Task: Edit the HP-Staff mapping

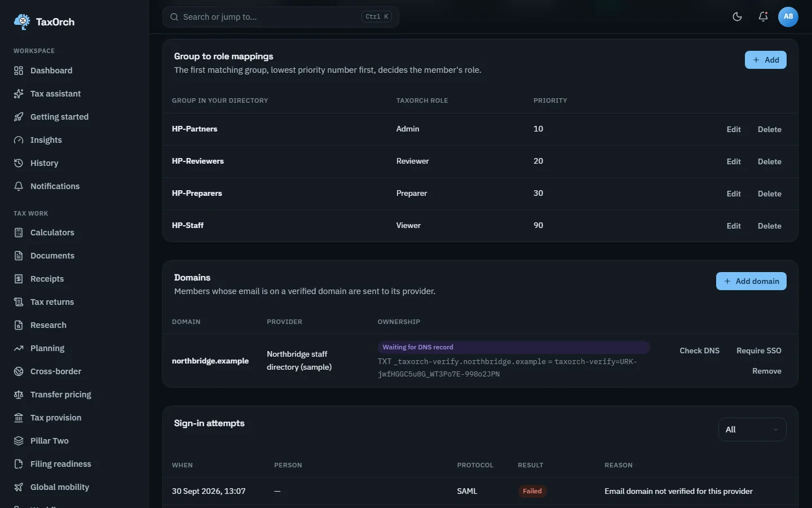Action: pyautogui.click(x=734, y=226)
